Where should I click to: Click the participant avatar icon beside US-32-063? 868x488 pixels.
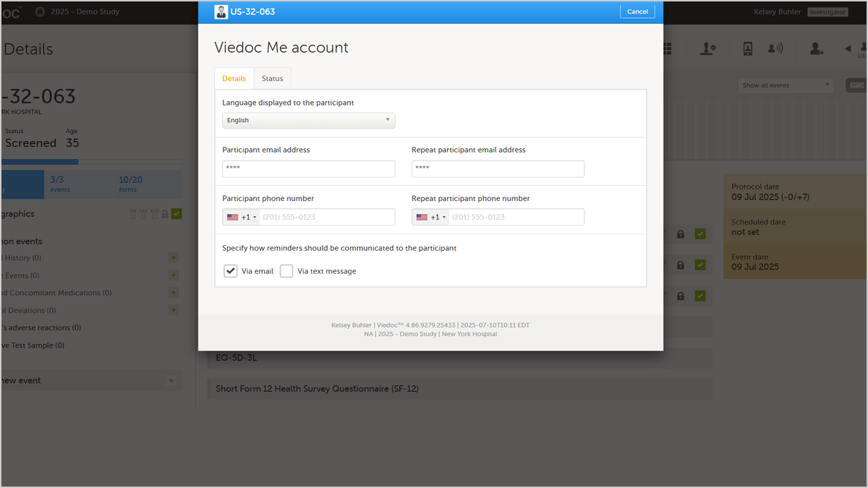221,12
